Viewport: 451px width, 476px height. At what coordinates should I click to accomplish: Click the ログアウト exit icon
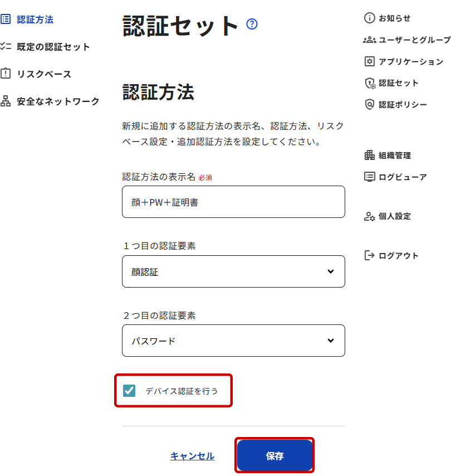tap(369, 256)
